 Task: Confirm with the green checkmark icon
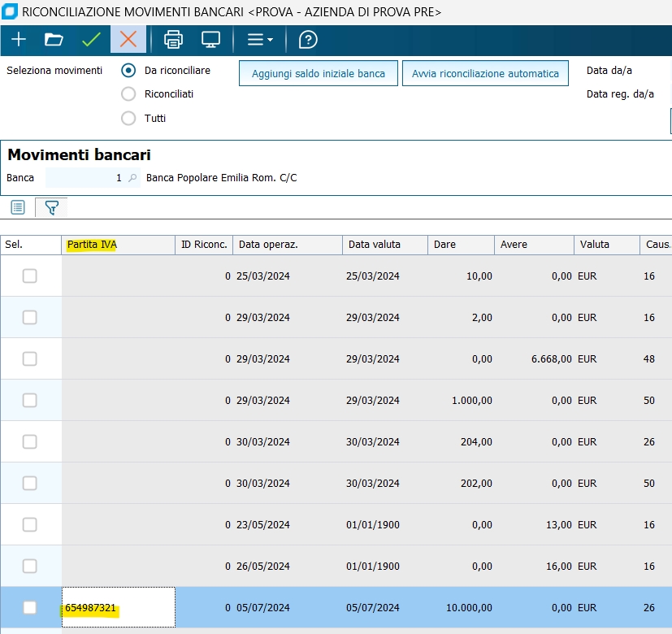91,39
